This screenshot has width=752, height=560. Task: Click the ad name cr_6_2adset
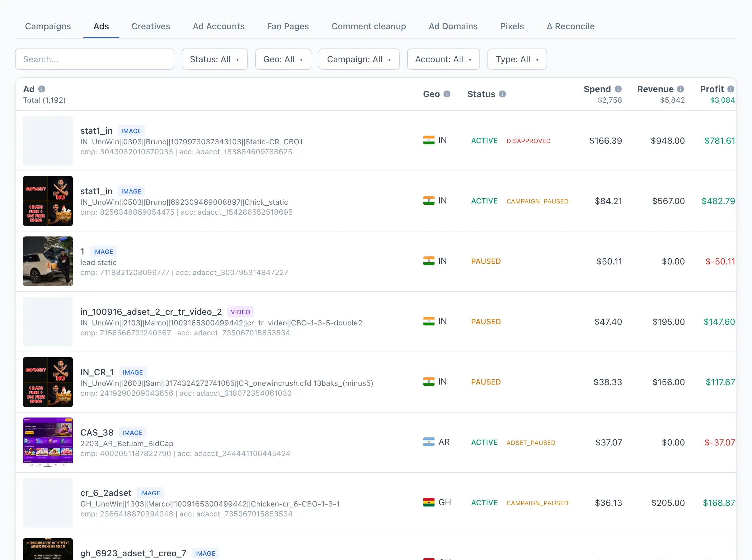(106, 493)
